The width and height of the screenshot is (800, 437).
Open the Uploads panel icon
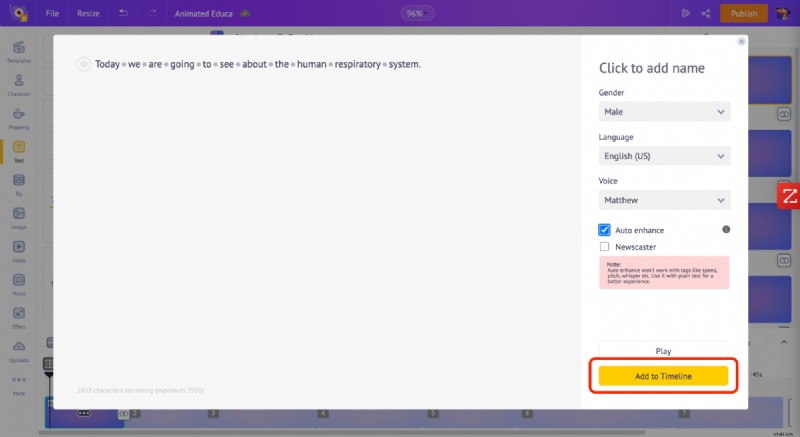[18, 349]
